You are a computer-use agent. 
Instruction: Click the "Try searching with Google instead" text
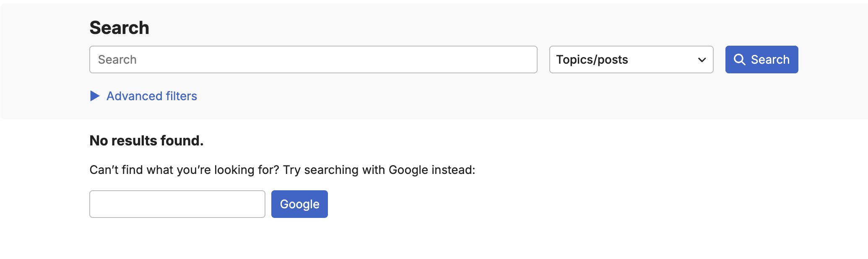(379, 170)
